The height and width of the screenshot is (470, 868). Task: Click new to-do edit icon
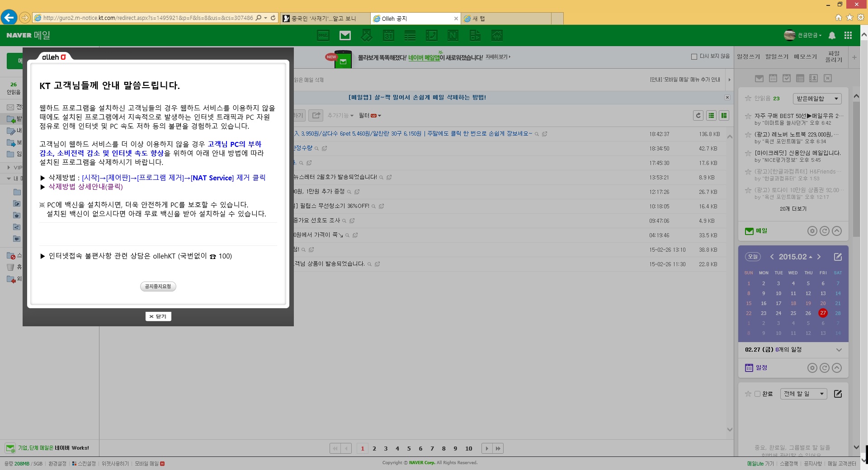[838, 394]
